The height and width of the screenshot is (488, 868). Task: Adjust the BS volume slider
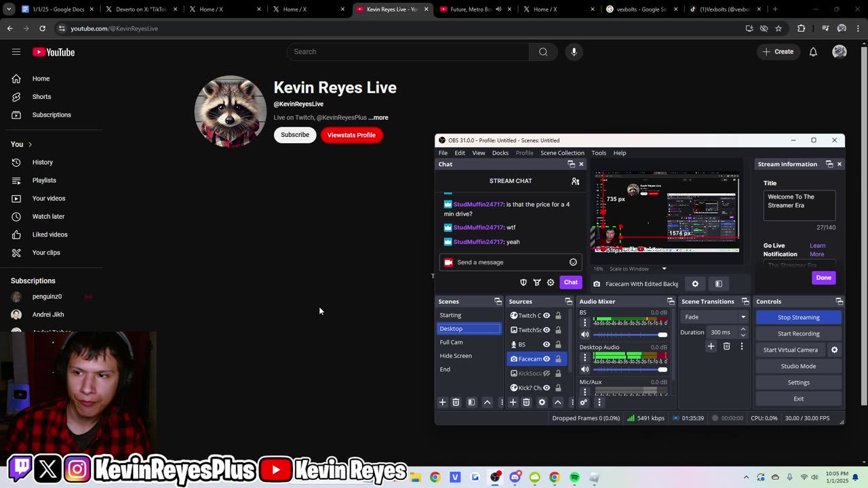pyautogui.click(x=630, y=335)
